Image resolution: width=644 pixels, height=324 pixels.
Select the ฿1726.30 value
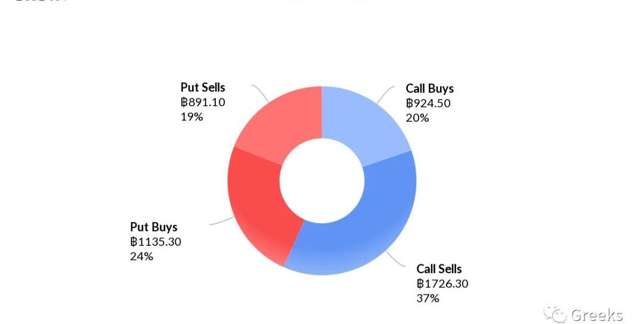pyautogui.click(x=442, y=283)
